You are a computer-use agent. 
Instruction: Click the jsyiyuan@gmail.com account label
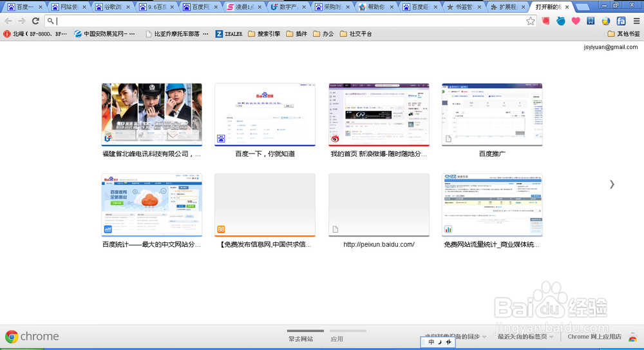[611, 47]
